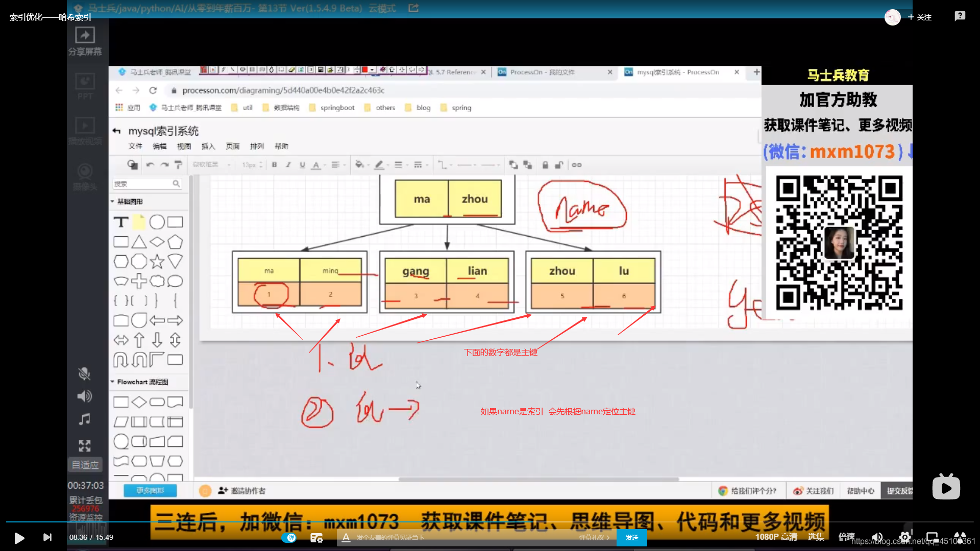The image size is (980, 551).
Task: Open danmaku settings icon
Action: tap(316, 538)
